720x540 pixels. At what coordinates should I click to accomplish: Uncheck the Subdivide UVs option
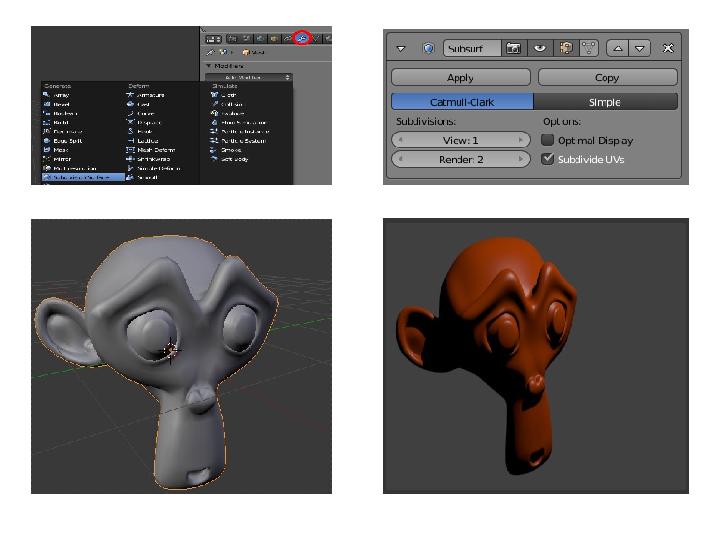(548, 159)
